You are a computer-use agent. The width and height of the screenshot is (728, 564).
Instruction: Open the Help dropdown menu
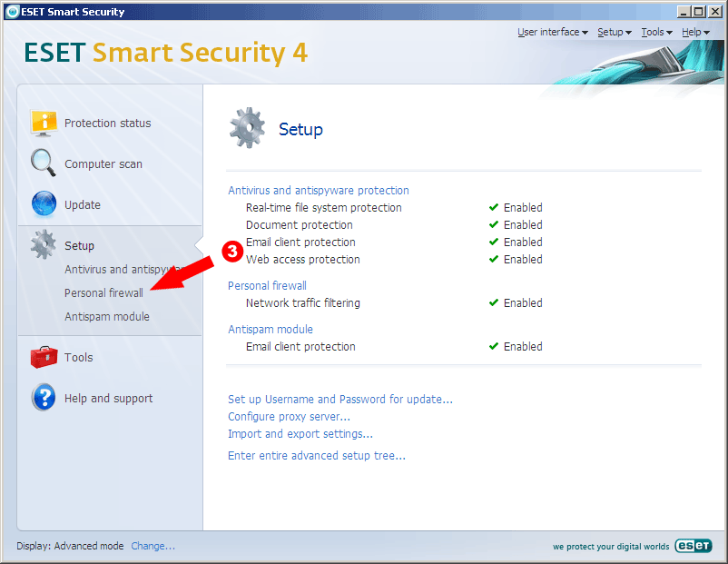click(695, 32)
